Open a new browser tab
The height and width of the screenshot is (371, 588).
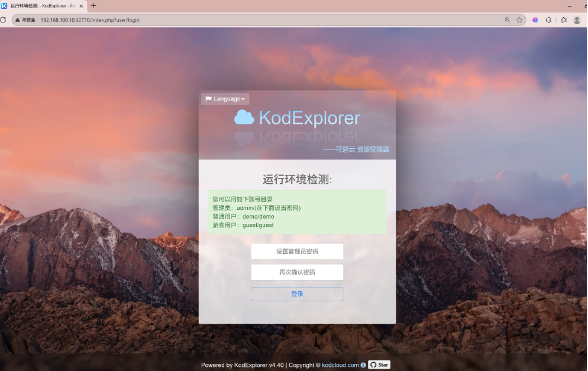[x=93, y=6]
